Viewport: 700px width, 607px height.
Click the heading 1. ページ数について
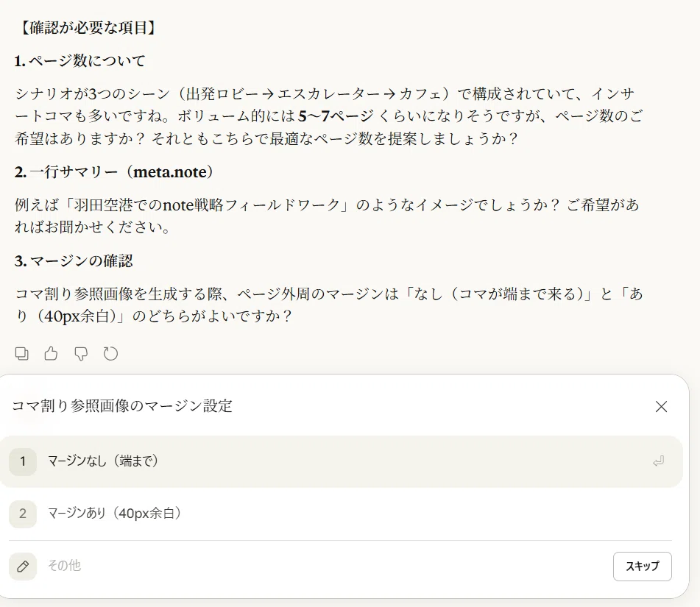(79, 60)
